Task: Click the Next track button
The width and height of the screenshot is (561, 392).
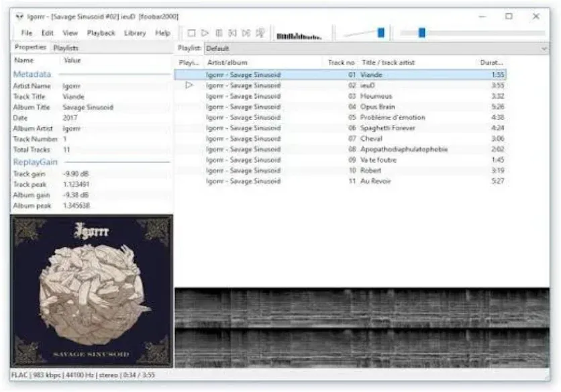Action: pos(246,34)
